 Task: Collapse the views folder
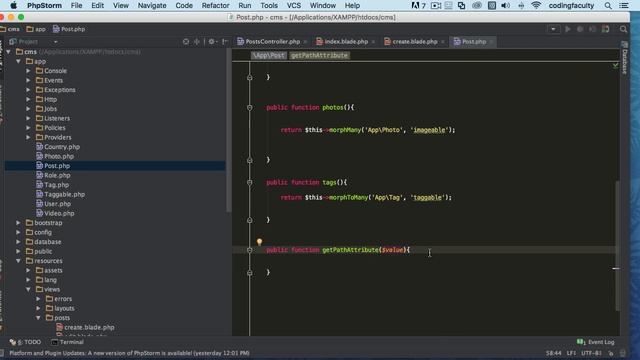pyautogui.click(x=28, y=289)
